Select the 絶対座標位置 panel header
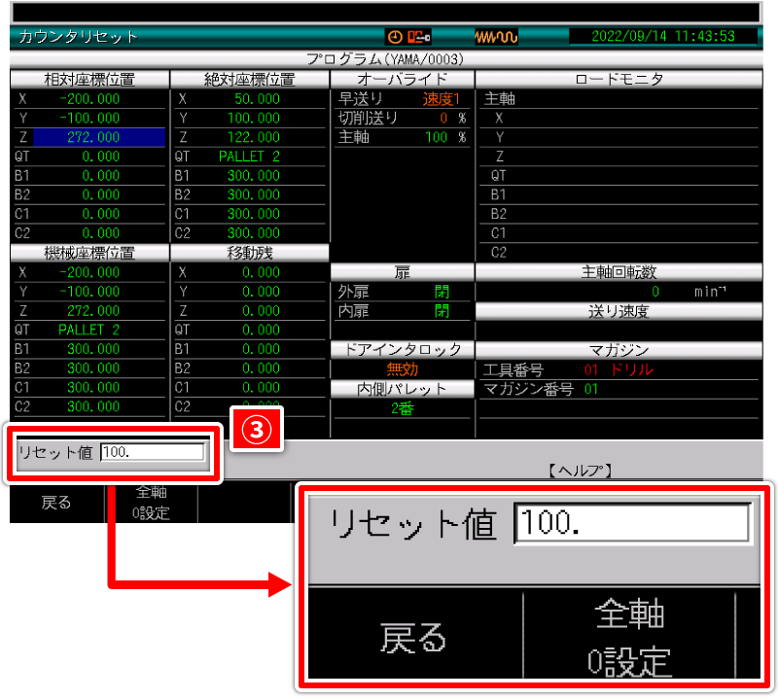This screenshot has width=778, height=700. [x=250, y=79]
